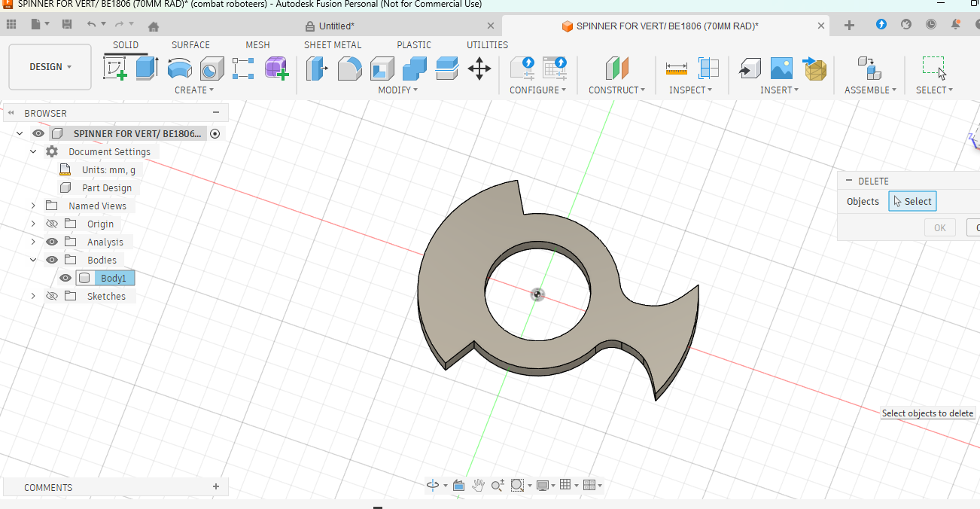Screen dimensions: 980x509
Task: Click the Orbit tool in navigation bar
Action: (x=433, y=486)
